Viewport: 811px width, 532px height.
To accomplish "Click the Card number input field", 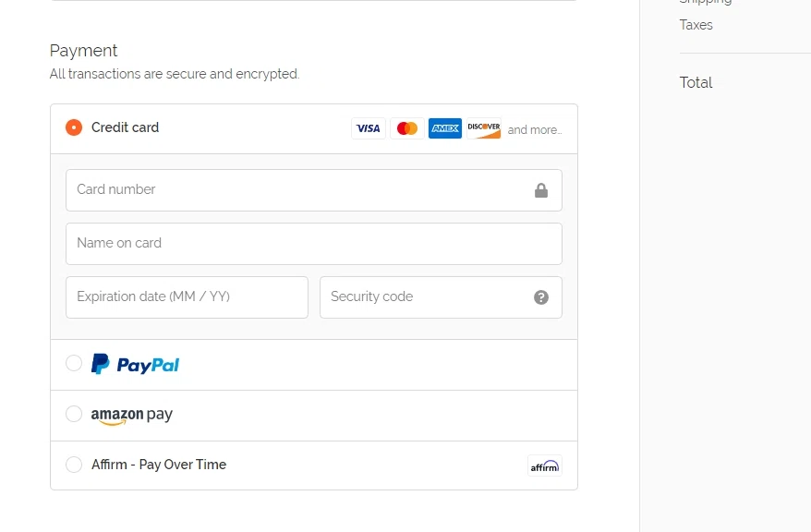I will tap(277, 189).
